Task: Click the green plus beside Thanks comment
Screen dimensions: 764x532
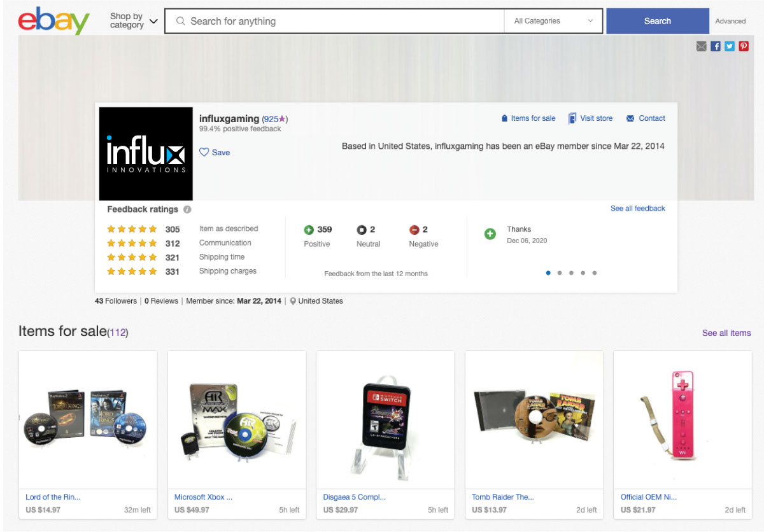Action: (x=490, y=234)
